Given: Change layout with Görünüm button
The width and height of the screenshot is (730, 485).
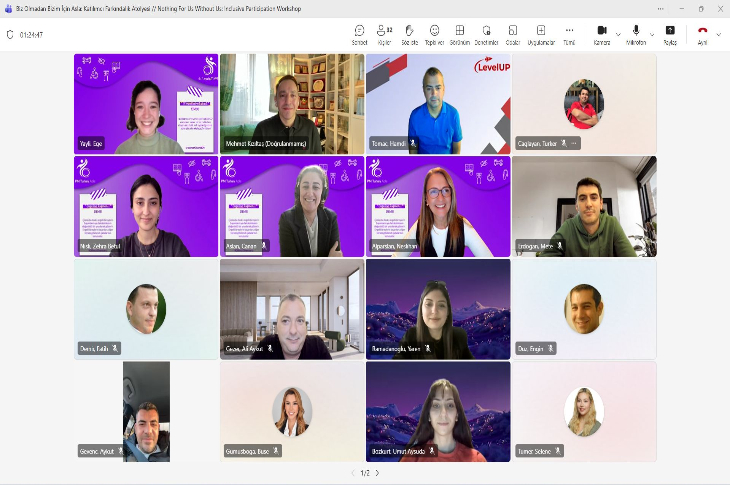Looking at the screenshot, I should (460, 34).
